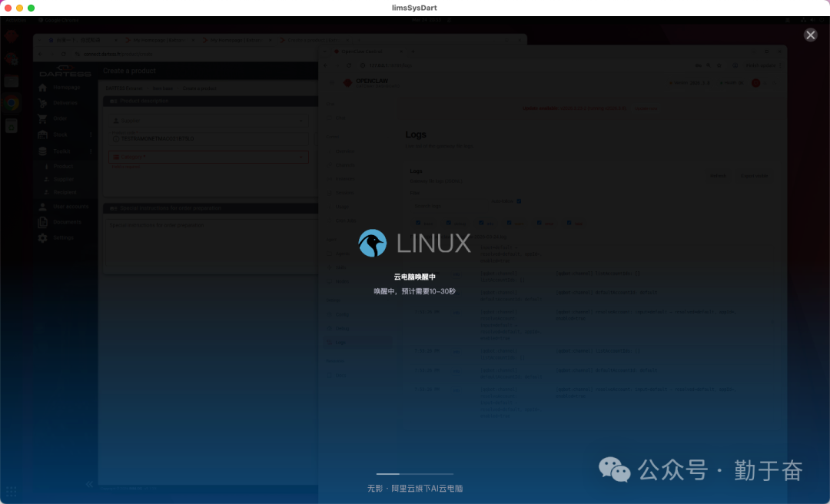Open Activities in the Ubuntu top bar
Image resolution: width=830 pixels, height=504 pixels.
(16, 20)
